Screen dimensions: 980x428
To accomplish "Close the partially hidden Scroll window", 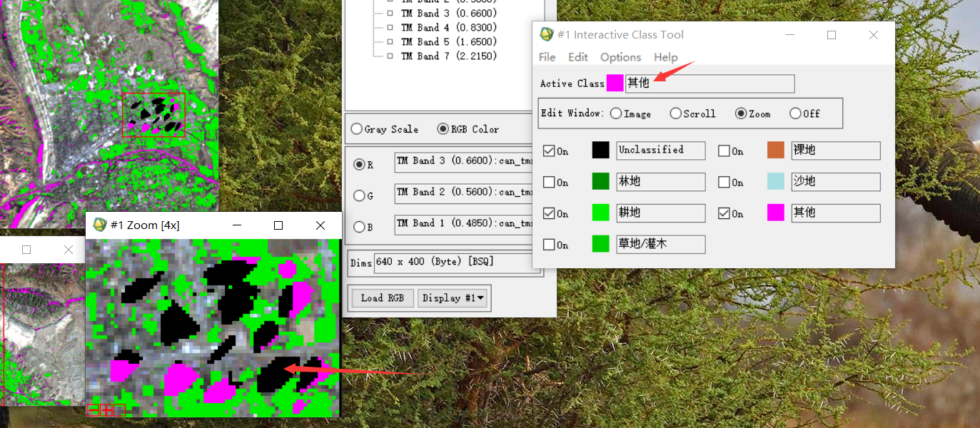I will pyautogui.click(x=69, y=250).
